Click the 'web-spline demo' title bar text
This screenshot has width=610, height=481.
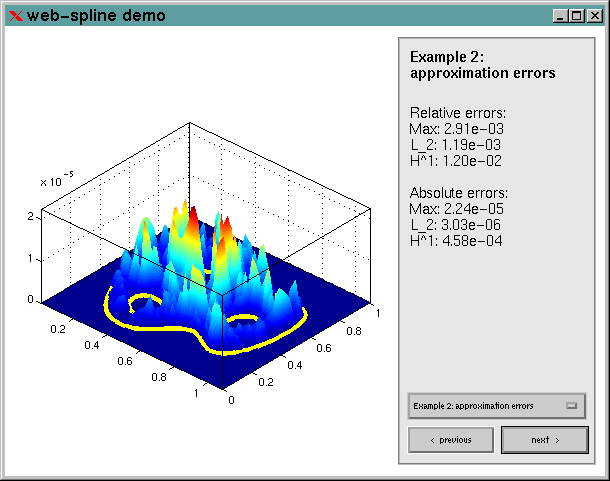[96, 16]
